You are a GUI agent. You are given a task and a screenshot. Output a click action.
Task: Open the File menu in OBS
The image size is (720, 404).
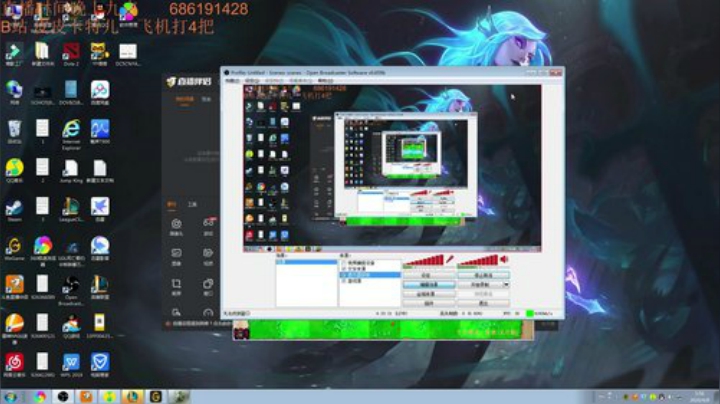[232, 81]
